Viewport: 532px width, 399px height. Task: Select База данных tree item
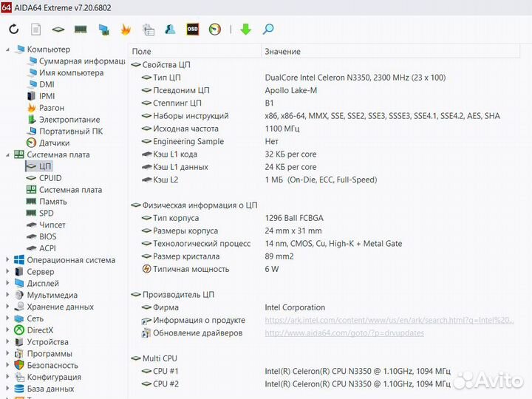(44, 389)
